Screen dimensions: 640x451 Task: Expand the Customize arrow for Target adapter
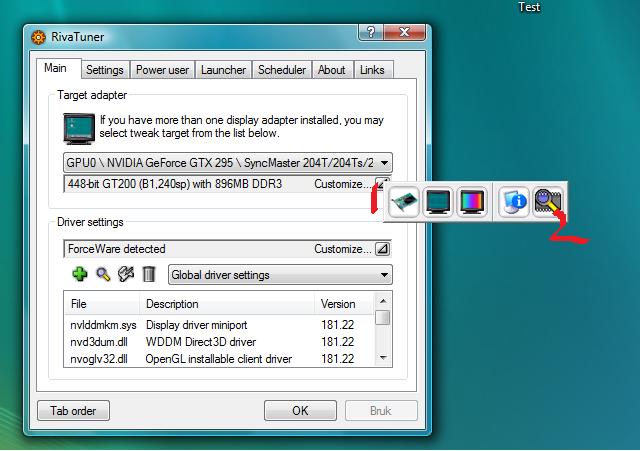point(382,184)
